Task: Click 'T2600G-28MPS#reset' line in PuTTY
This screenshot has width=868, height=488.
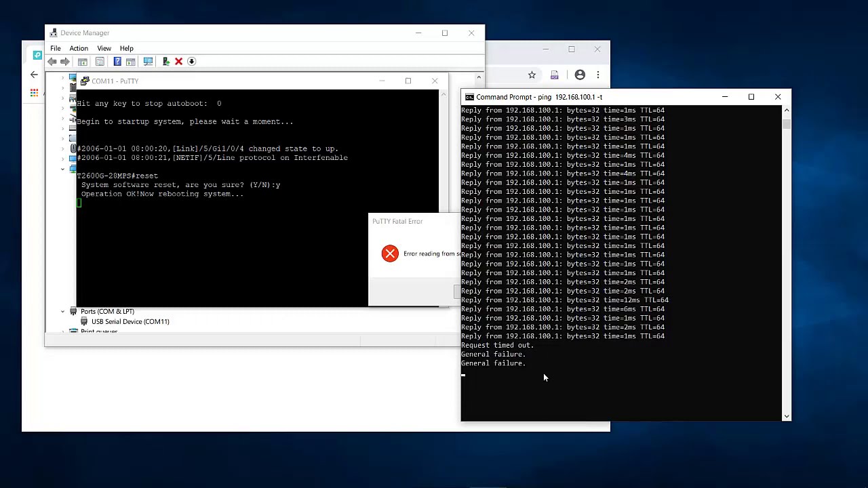Action: tap(117, 176)
